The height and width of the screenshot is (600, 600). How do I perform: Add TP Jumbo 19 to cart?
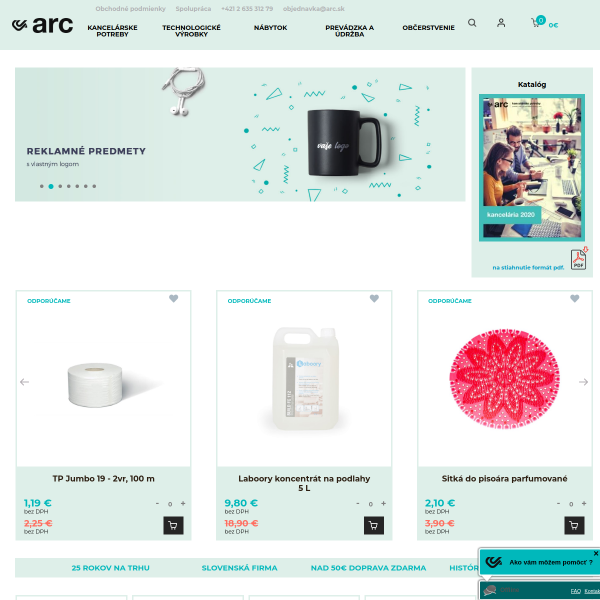click(x=173, y=525)
